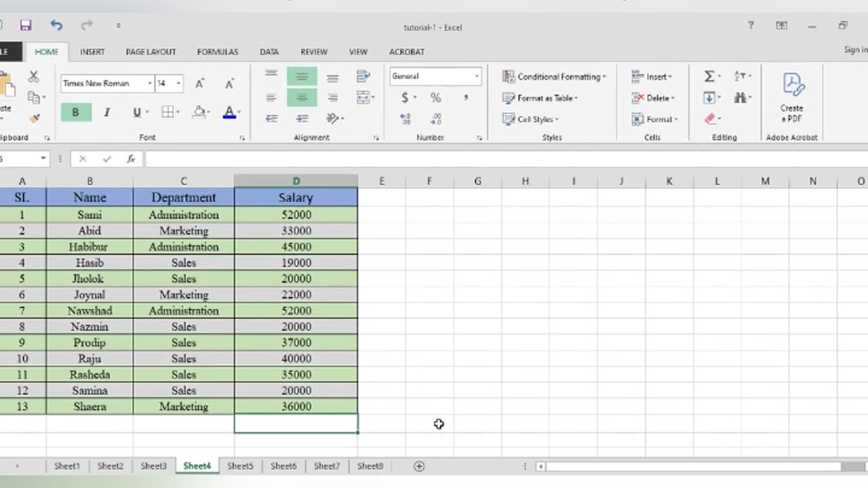Image resolution: width=868 pixels, height=488 pixels.
Task: Open Cell Styles menu
Action: pos(531,119)
